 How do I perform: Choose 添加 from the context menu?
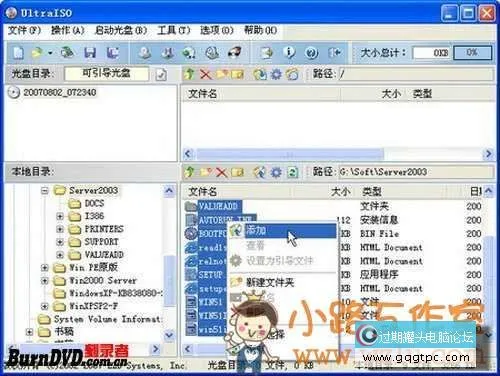(282, 230)
